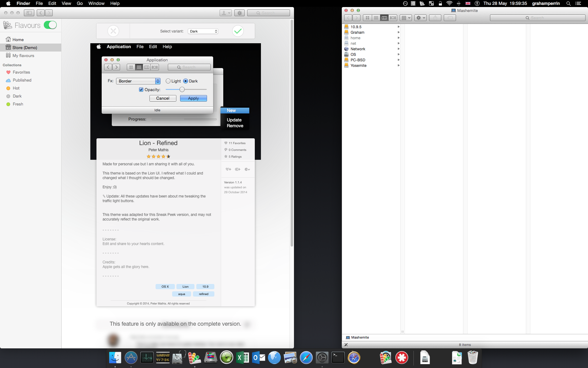Expand the Graham folder arrow
588x368 pixels.
(398, 32)
